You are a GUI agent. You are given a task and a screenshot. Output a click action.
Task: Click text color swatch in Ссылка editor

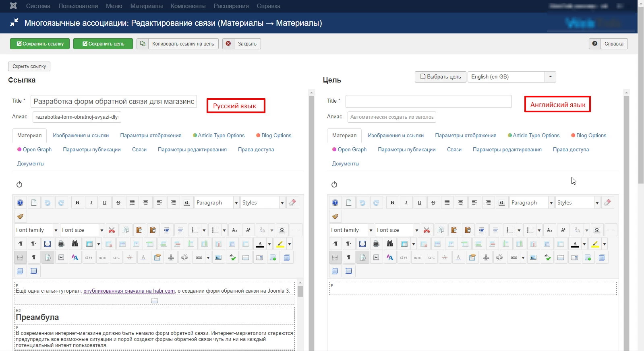pyautogui.click(x=260, y=244)
